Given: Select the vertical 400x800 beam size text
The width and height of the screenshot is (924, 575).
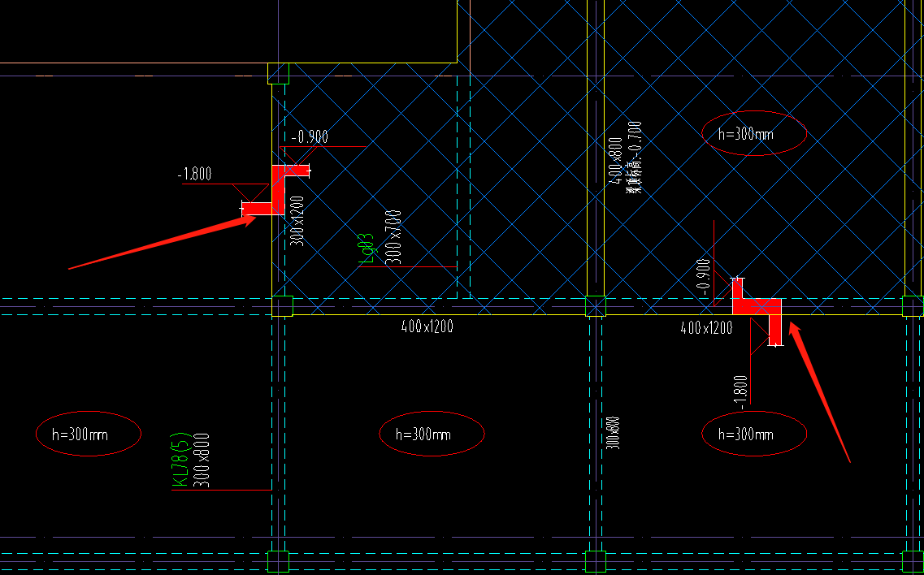Looking at the screenshot, I should click(615, 160).
